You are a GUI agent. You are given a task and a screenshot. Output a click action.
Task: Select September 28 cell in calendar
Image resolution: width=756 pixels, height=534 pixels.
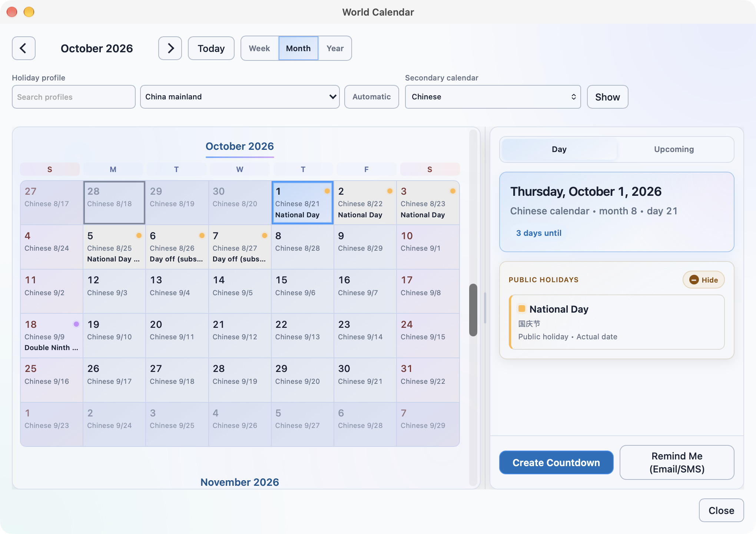114,202
